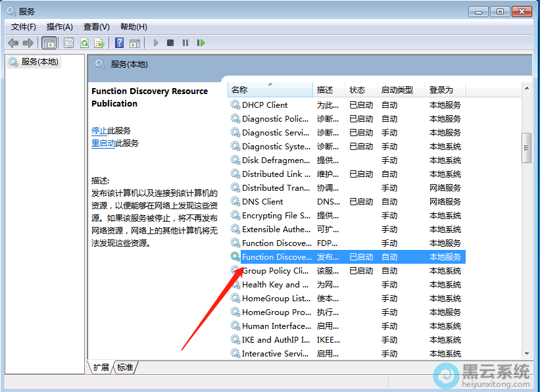The height and width of the screenshot is (392, 540).
Task: Open the blue Help question mark icon
Action: 119,43
